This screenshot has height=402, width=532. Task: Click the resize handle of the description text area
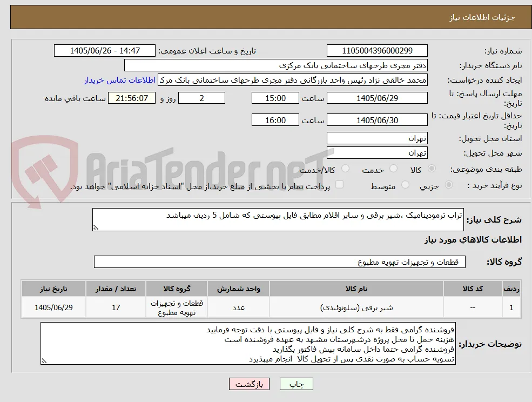click(x=96, y=228)
